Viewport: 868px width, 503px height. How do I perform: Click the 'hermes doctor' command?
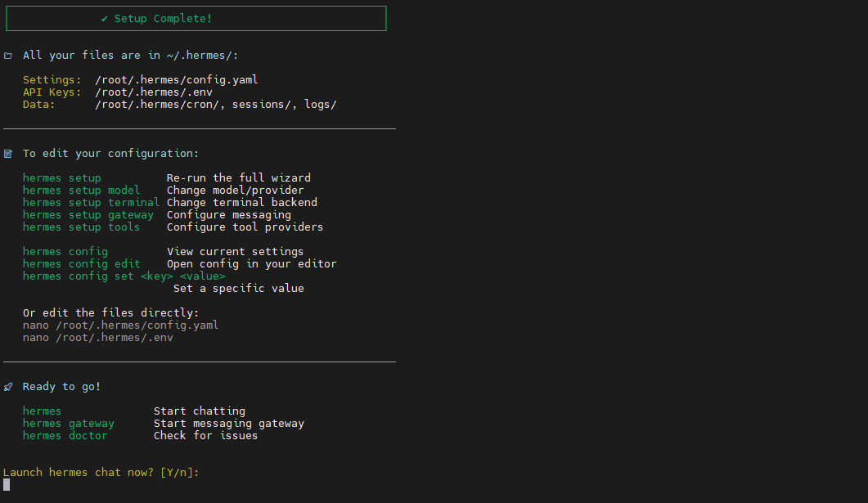click(65, 435)
